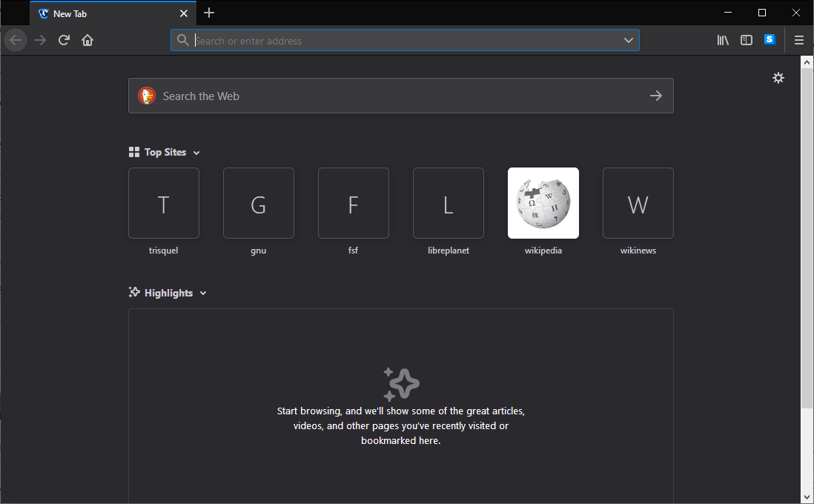Click the DuckDuckGo logo in search box
Image resolution: width=814 pixels, height=504 pixels.
click(147, 96)
